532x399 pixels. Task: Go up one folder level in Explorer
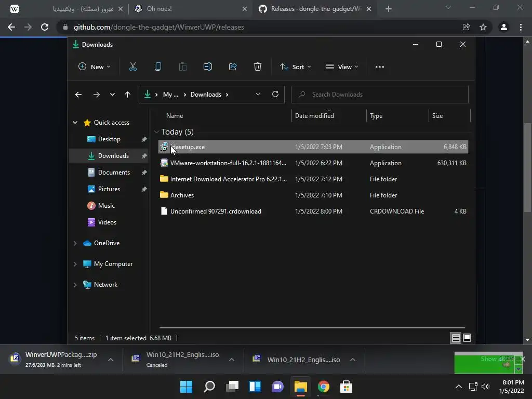pyautogui.click(x=127, y=95)
